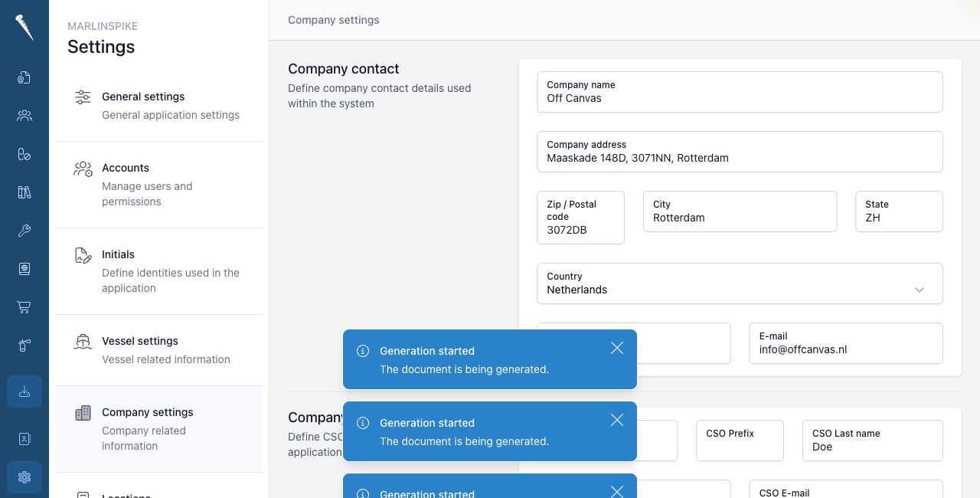The image size is (980, 498).
Task: Open the contact book icon in sidebar
Action: point(24,439)
